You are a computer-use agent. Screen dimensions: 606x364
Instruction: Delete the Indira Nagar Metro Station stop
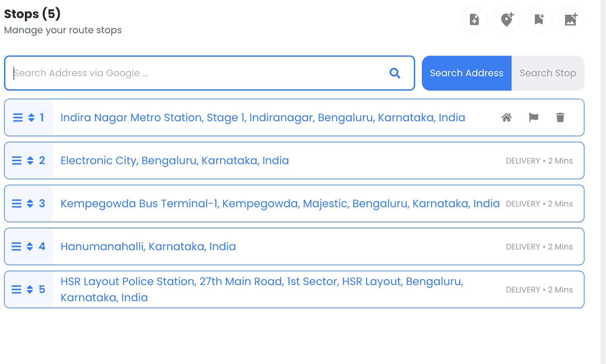click(560, 117)
